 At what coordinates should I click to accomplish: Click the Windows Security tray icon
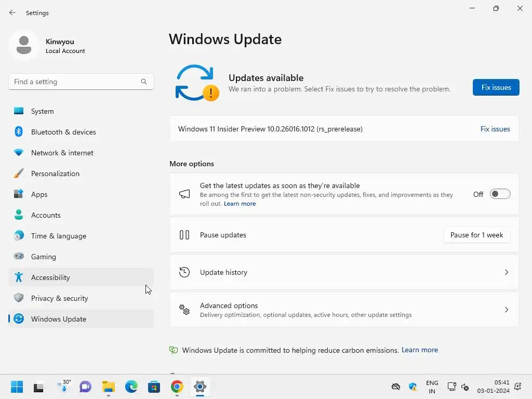(413, 387)
